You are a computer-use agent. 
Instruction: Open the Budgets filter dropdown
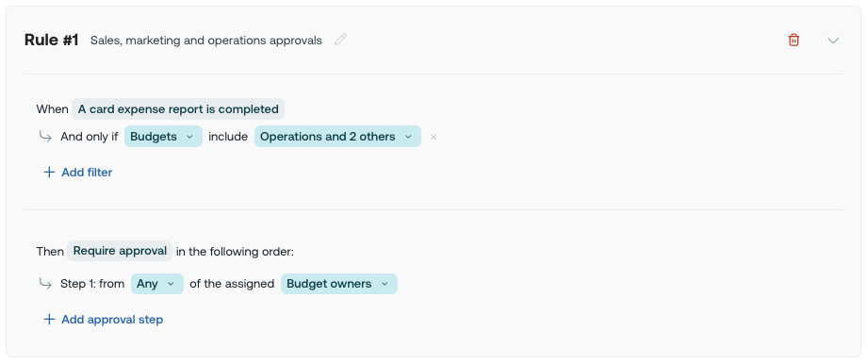163,137
